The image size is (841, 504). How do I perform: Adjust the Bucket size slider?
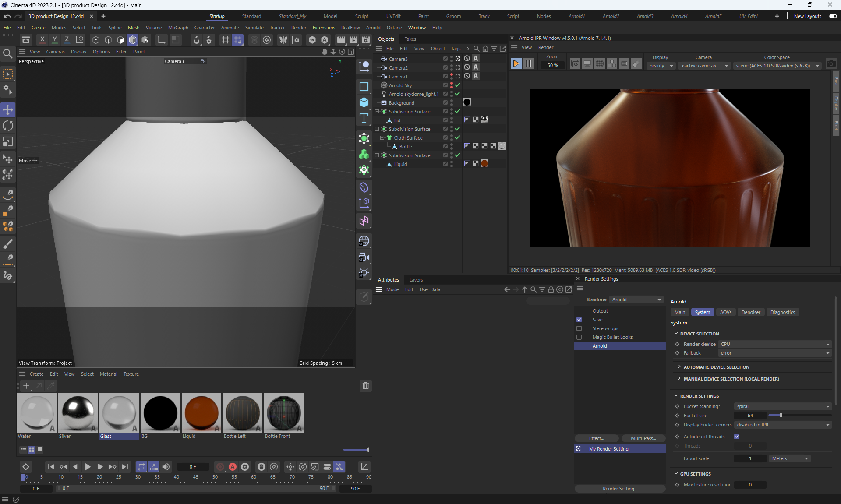[781, 416]
